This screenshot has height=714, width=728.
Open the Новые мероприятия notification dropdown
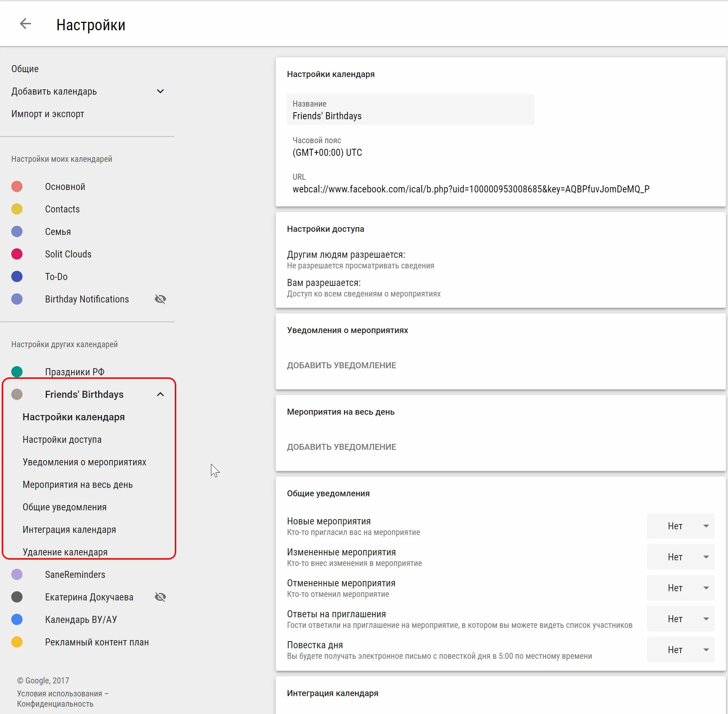[681, 526]
